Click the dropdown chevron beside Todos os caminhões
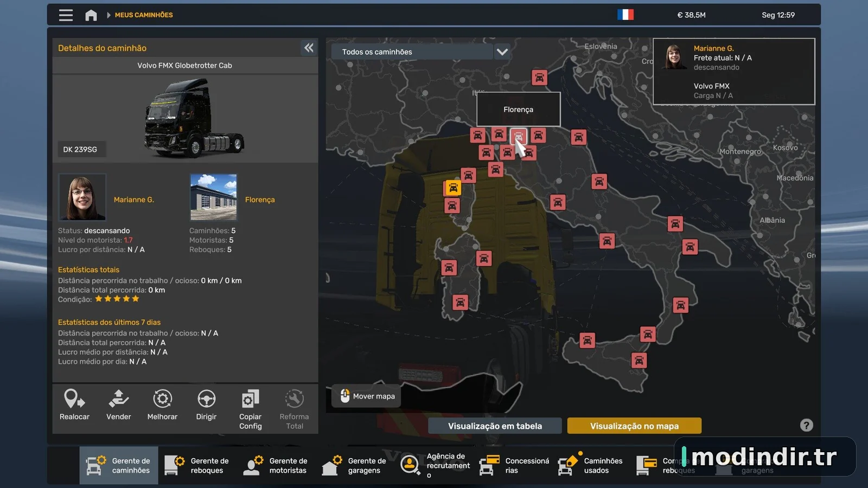868x488 pixels. [502, 52]
